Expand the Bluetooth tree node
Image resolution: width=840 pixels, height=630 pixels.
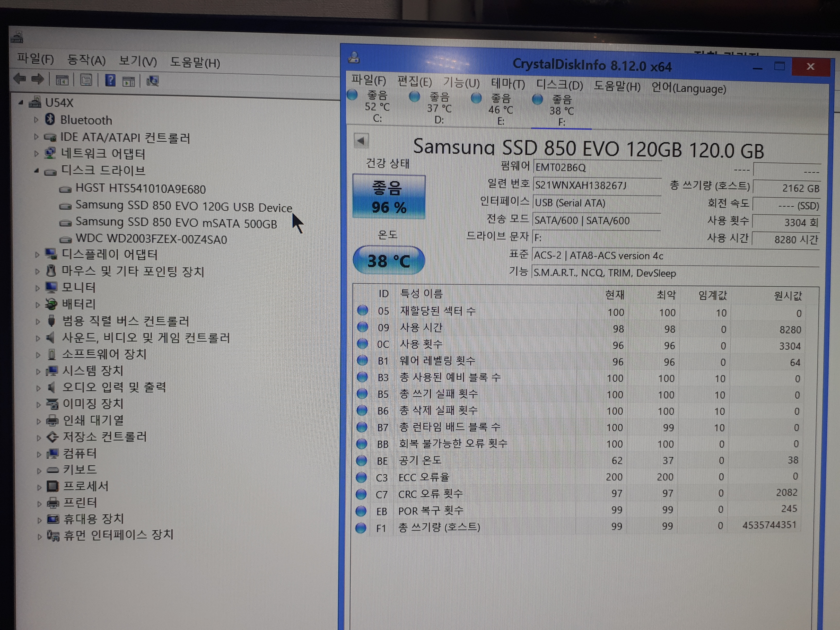[36, 120]
